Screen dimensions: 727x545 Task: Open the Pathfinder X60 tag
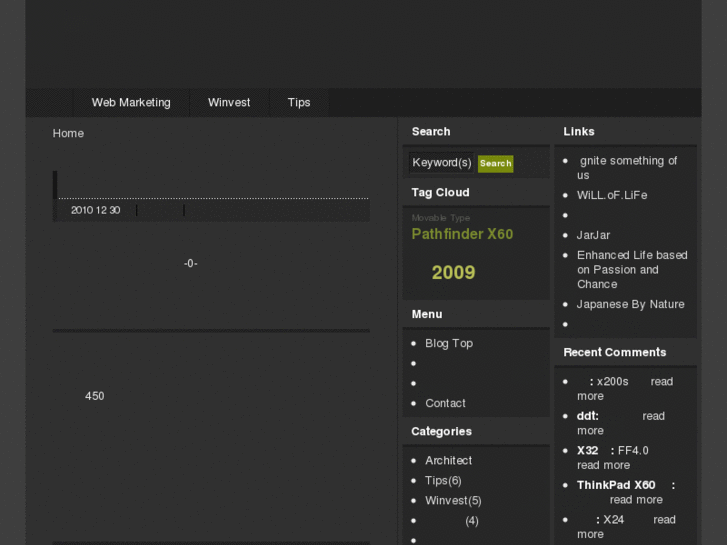click(x=462, y=234)
